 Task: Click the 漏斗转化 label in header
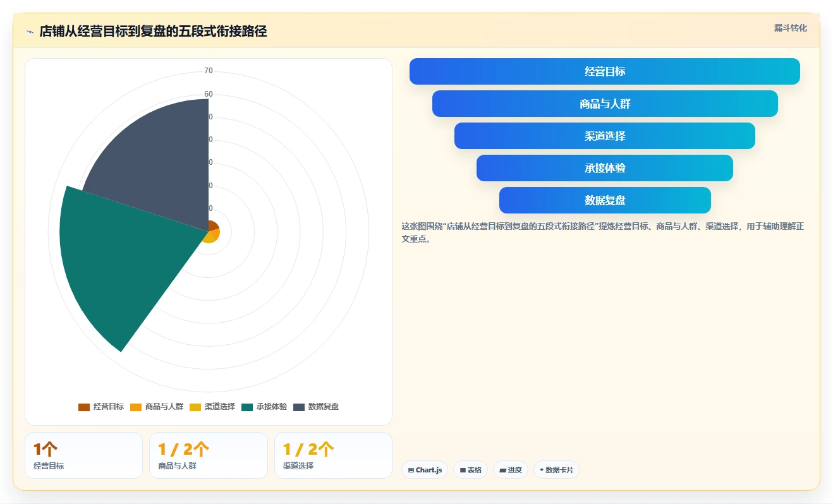click(x=791, y=28)
